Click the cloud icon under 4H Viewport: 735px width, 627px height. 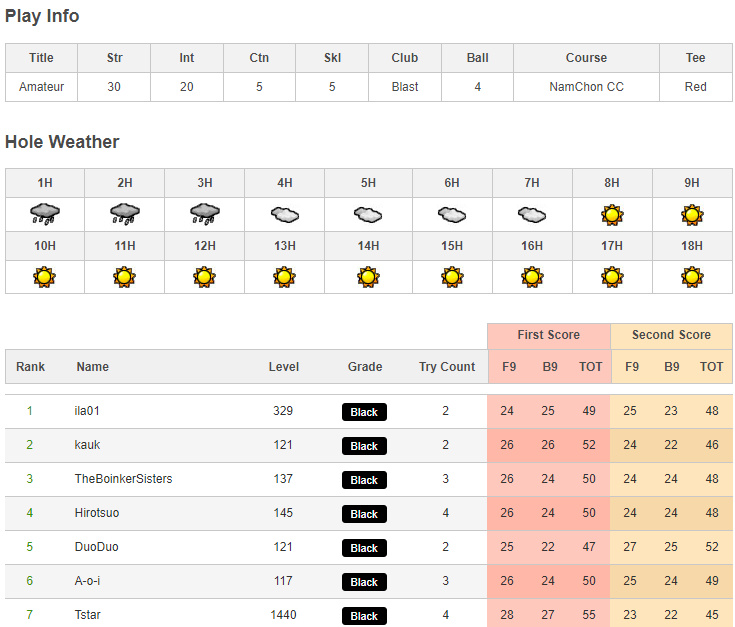pos(284,214)
